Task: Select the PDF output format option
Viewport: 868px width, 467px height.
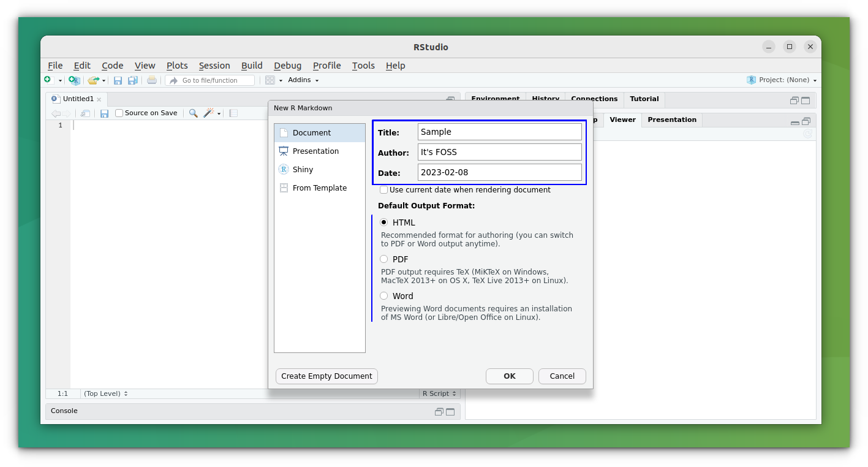Action: tap(384, 259)
